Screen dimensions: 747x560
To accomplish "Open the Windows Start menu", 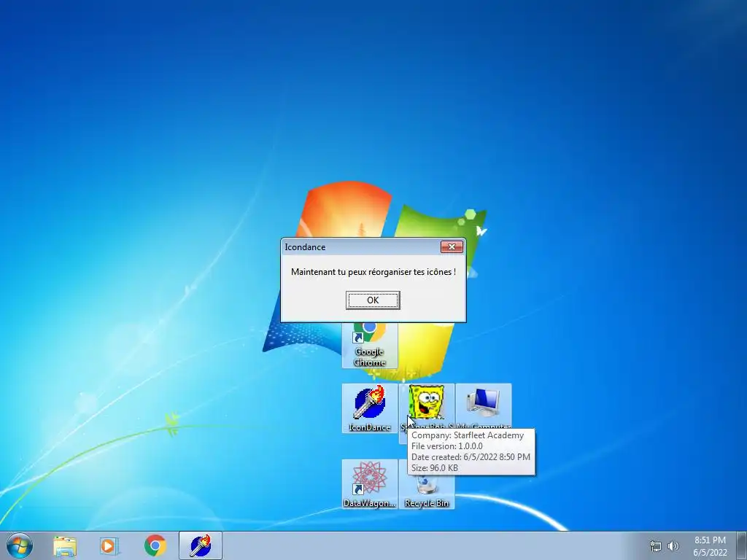I will 20,545.
